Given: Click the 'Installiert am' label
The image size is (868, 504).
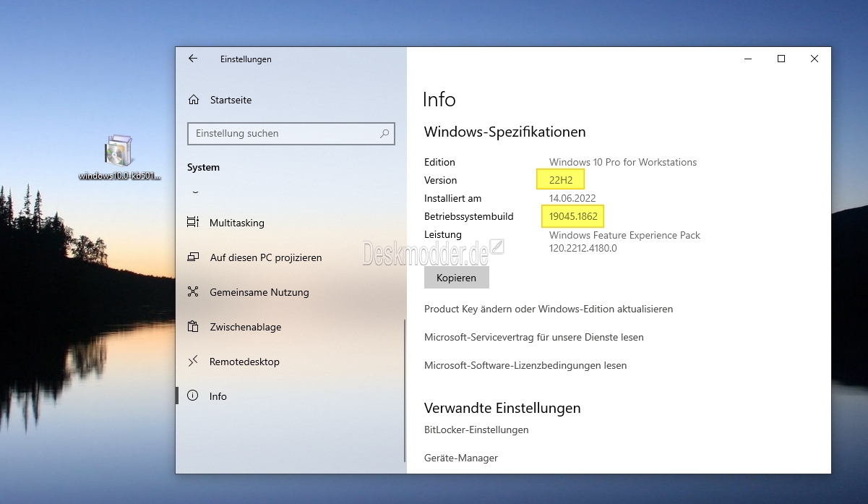Looking at the screenshot, I should tap(453, 198).
